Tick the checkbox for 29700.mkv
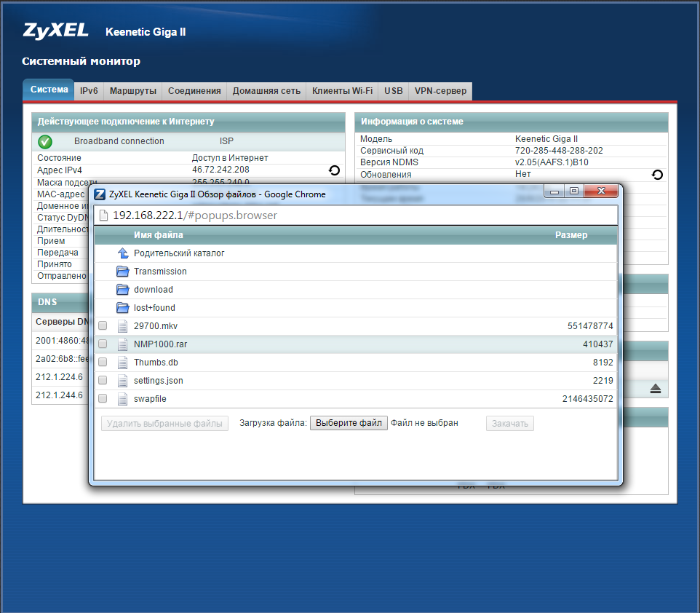This screenshot has width=700, height=613. (103, 326)
